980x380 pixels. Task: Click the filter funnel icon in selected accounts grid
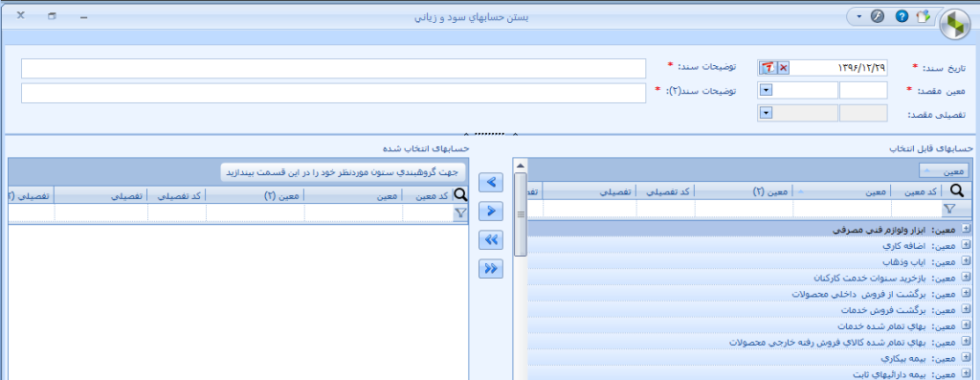click(x=460, y=213)
